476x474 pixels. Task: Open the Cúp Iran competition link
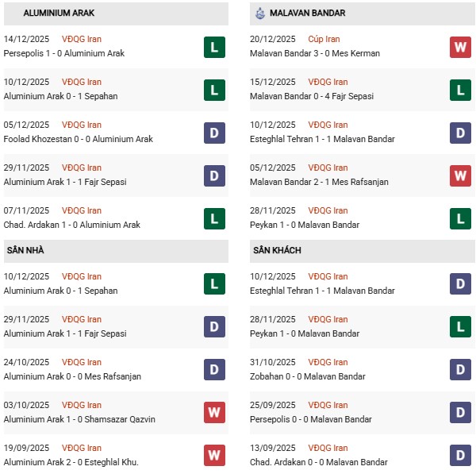[x=325, y=39]
